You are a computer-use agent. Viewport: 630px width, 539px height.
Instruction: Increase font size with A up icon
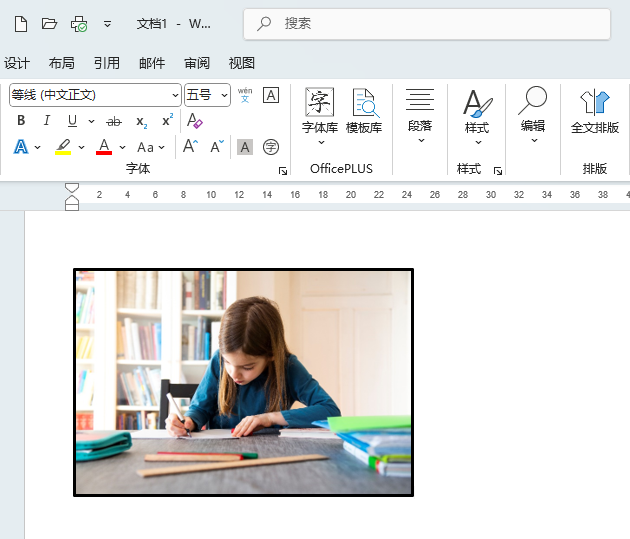[190, 146]
